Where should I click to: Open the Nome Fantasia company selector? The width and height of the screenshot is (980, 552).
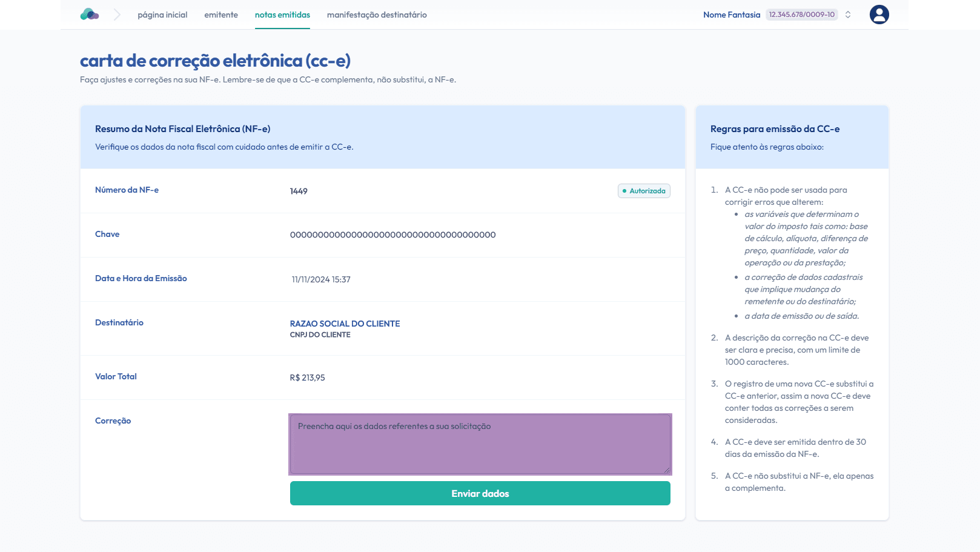click(731, 15)
